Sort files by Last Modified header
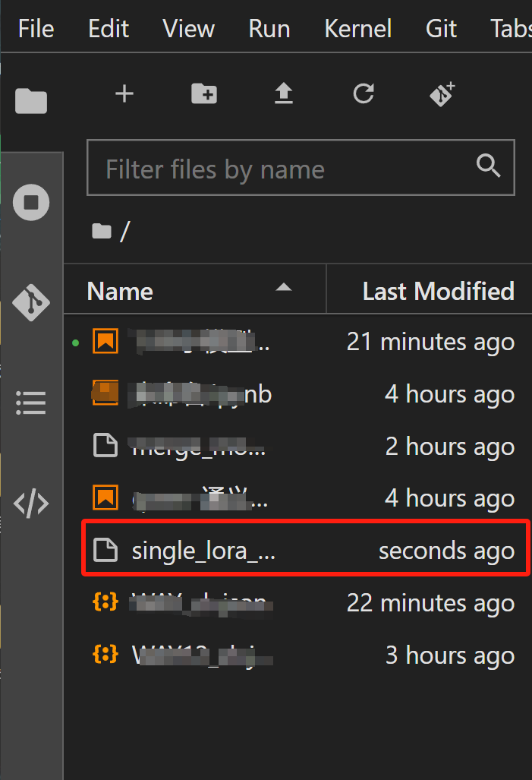532x780 pixels. [438, 291]
